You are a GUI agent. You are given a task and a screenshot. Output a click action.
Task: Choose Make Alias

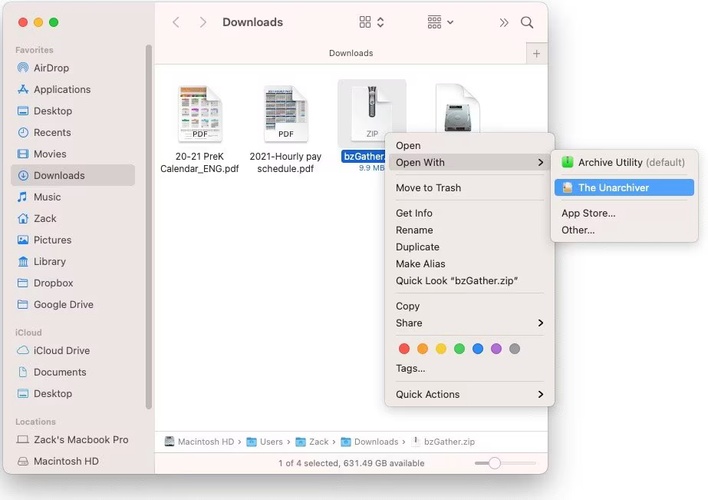(470, 264)
